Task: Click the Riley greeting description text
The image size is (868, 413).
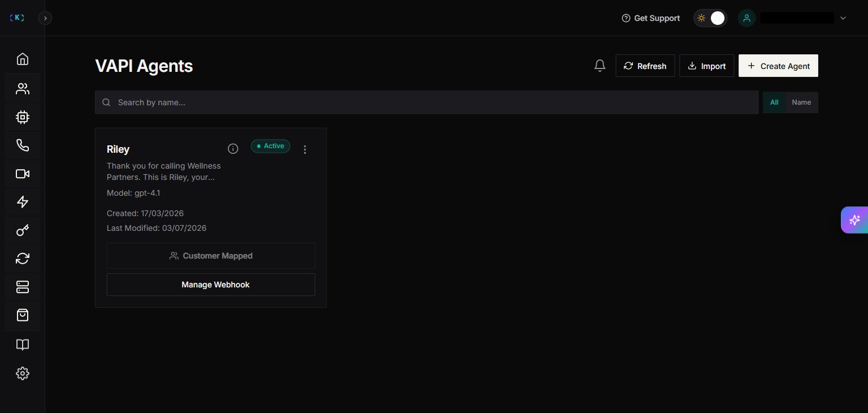Action: (x=164, y=171)
